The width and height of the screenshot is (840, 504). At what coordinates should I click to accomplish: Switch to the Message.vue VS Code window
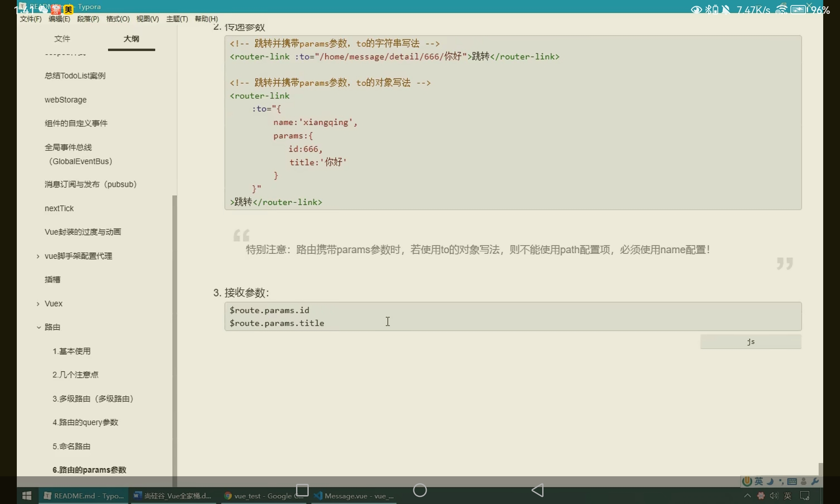coord(355,496)
